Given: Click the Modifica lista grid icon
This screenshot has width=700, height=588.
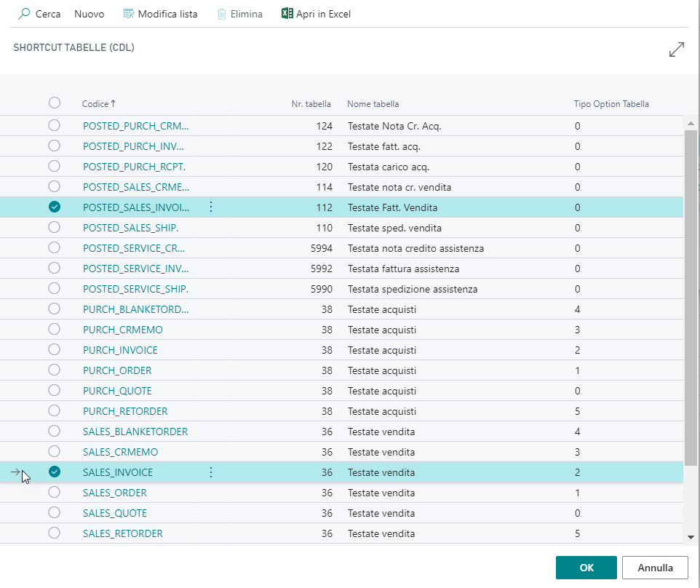Looking at the screenshot, I should 129,14.
